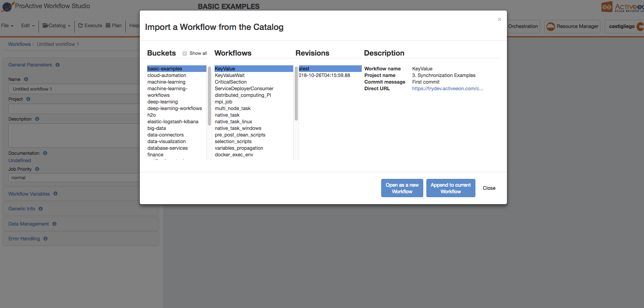The width and height of the screenshot is (644, 308).
Task: Click the Workflows breadcrumb link
Action: [x=19, y=44]
